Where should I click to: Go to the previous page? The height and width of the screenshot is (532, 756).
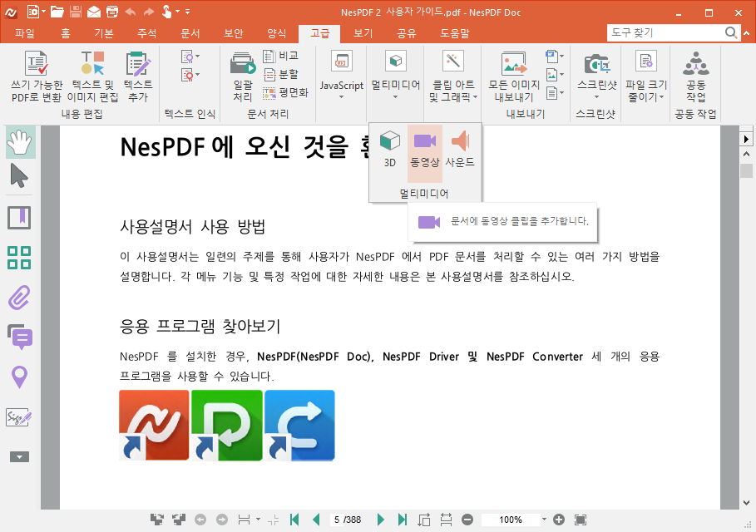(316, 520)
